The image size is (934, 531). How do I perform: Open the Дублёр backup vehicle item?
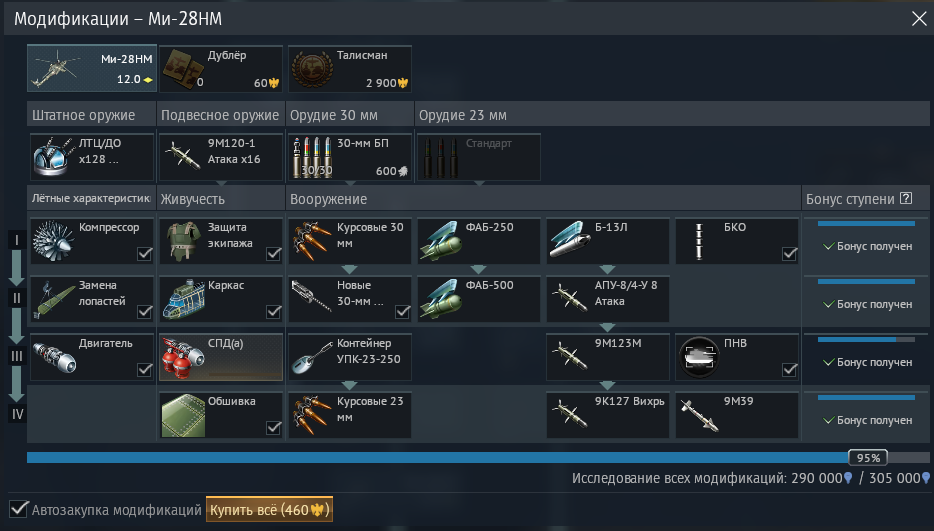[x=221, y=69]
